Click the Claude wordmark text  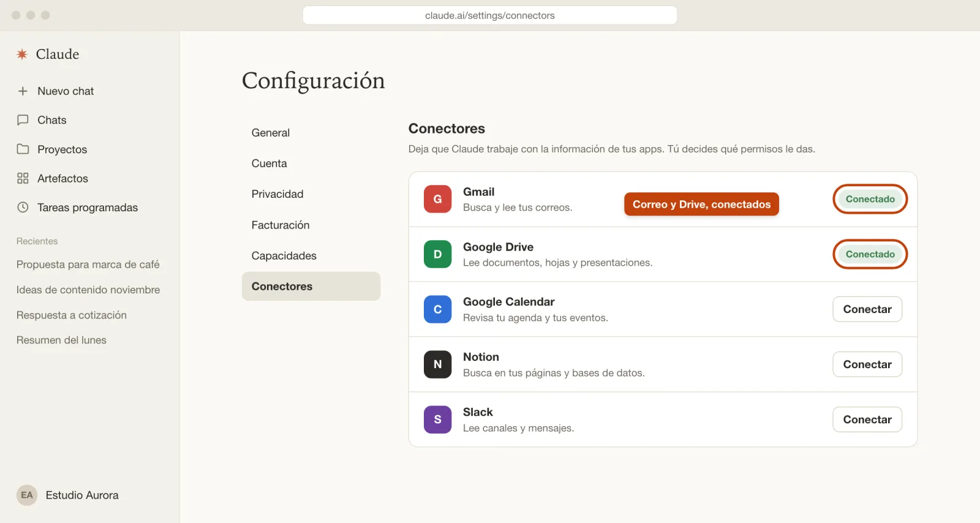coord(58,55)
